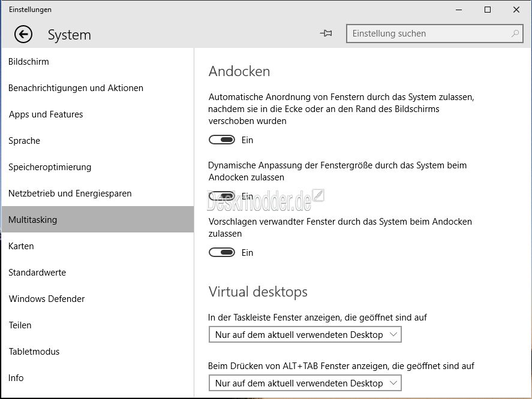
Task: Toggle dynamic window size adjustment switch
Action: pyautogui.click(x=221, y=196)
